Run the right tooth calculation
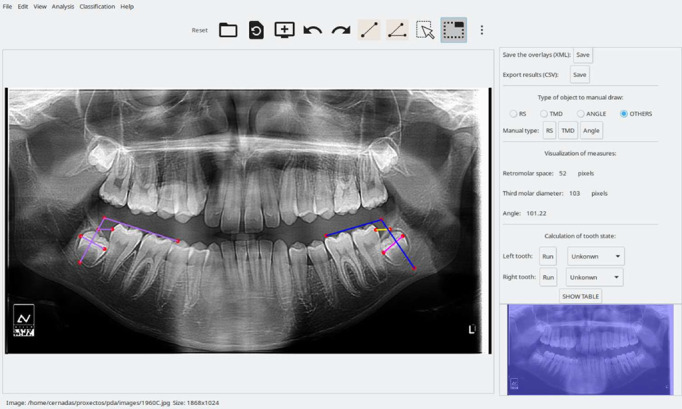This screenshot has width=682, height=409. coord(548,277)
